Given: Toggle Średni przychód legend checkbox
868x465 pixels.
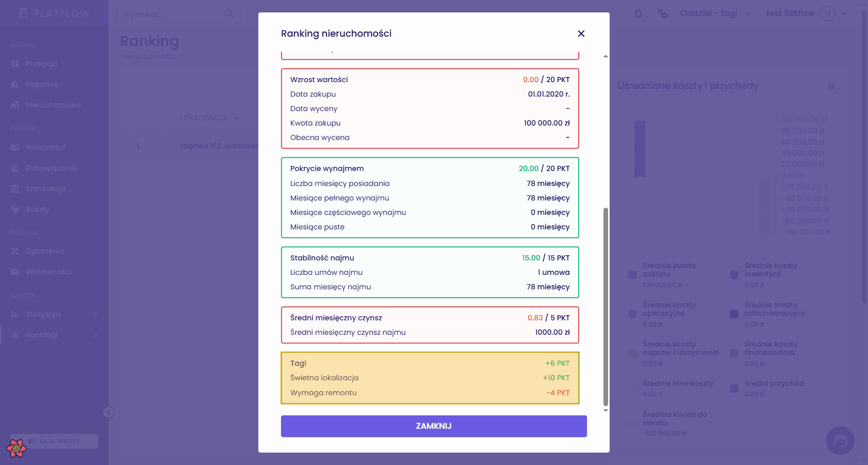Looking at the screenshot, I should 734,389.
